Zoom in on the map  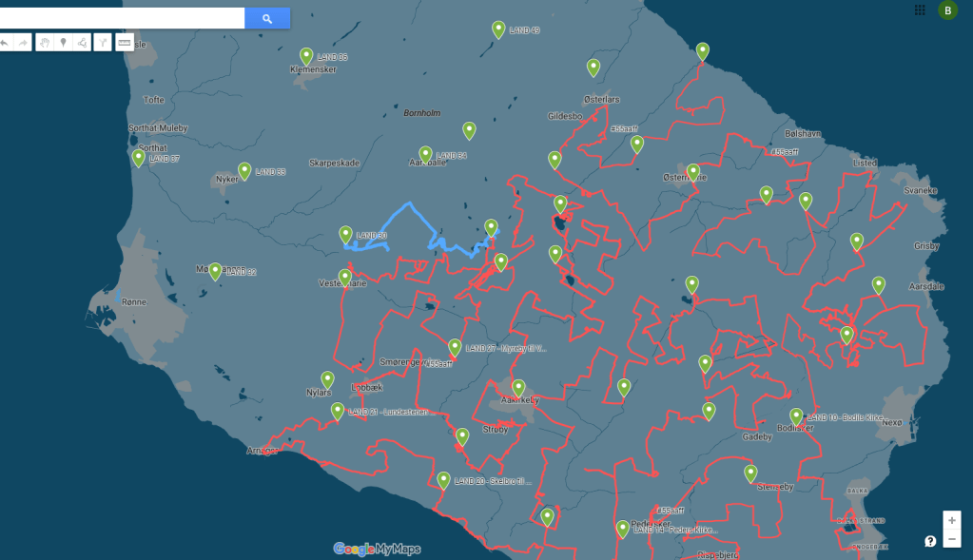point(951,520)
